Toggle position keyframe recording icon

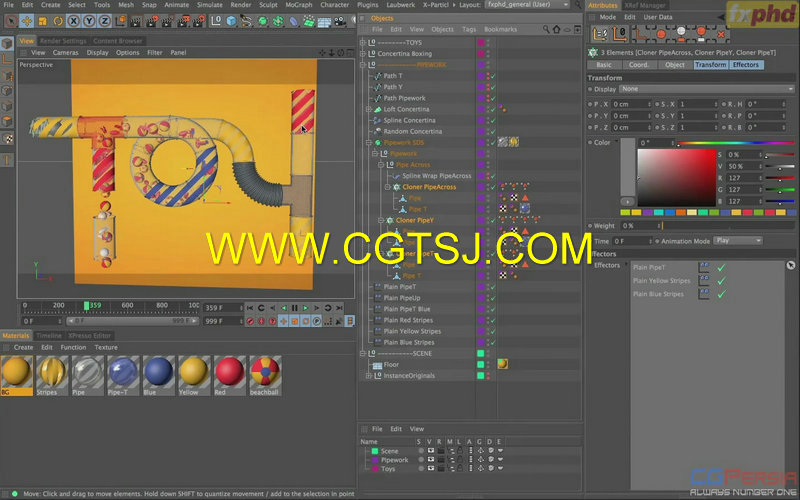pos(284,321)
